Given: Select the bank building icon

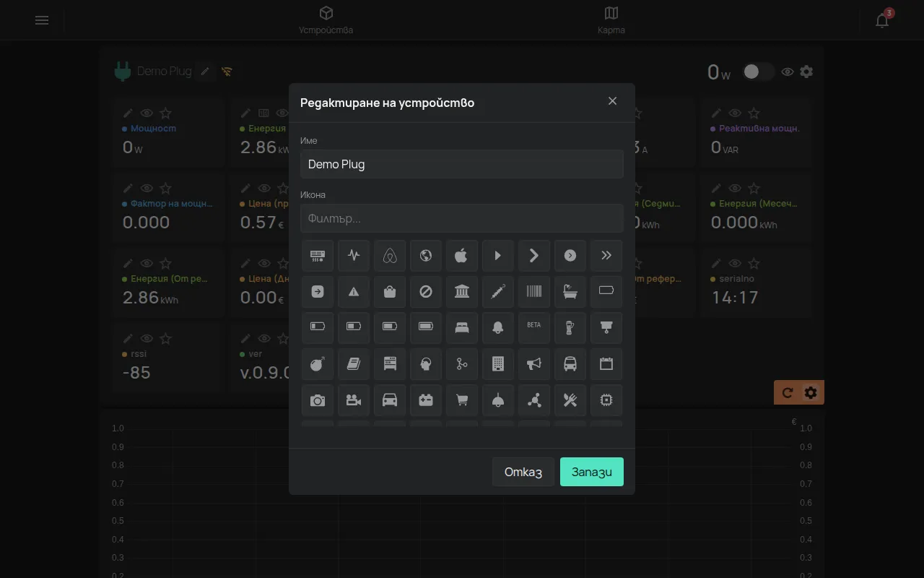Looking at the screenshot, I should [462, 291].
